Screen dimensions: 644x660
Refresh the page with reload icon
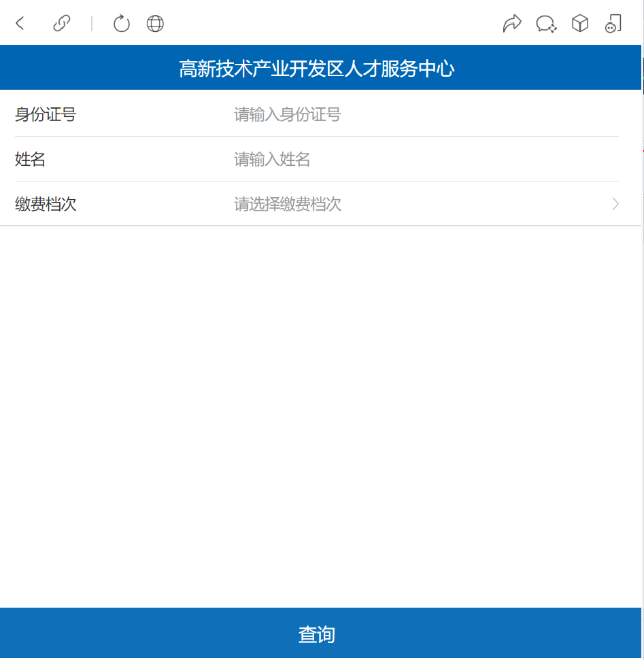(x=121, y=24)
